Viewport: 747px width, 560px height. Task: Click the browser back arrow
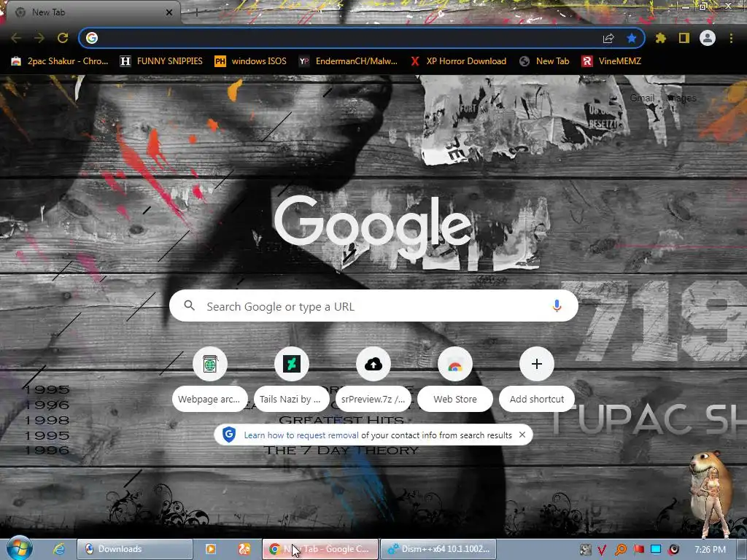[x=16, y=38]
